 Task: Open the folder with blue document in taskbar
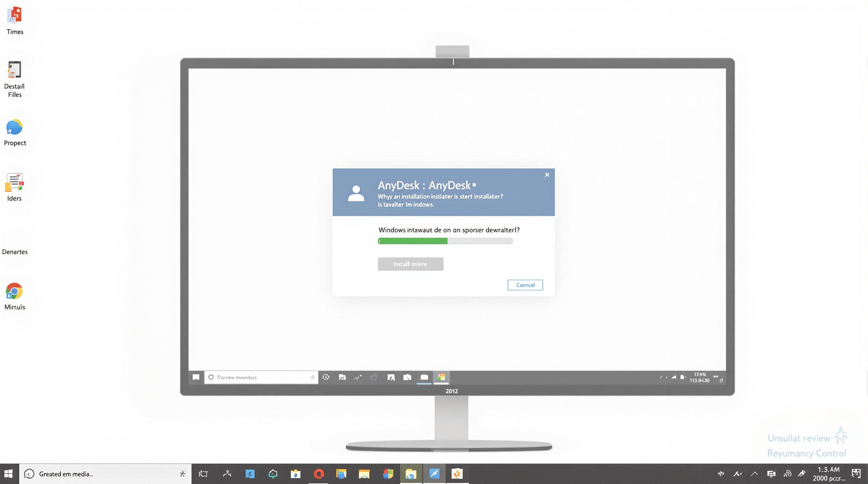tap(341, 474)
